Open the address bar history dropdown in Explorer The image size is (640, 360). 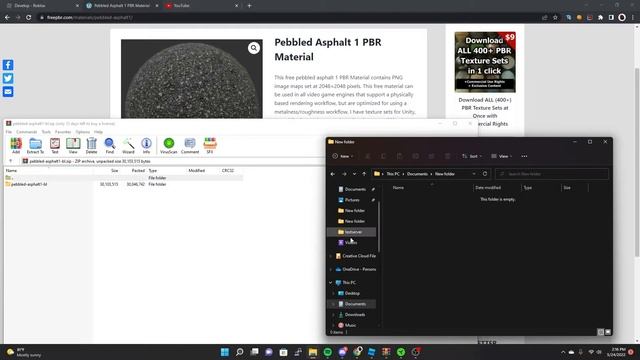pyautogui.click(x=474, y=174)
